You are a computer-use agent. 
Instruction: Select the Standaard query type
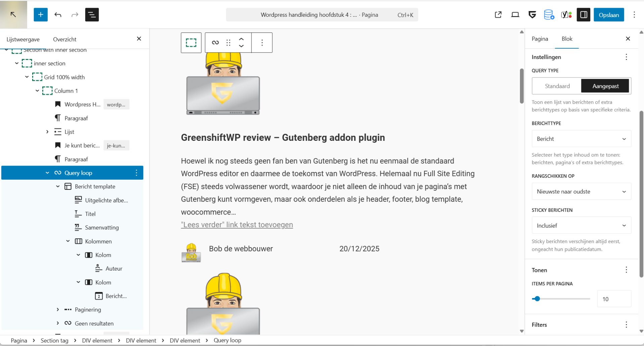pyautogui.click(x=557, y=86)
